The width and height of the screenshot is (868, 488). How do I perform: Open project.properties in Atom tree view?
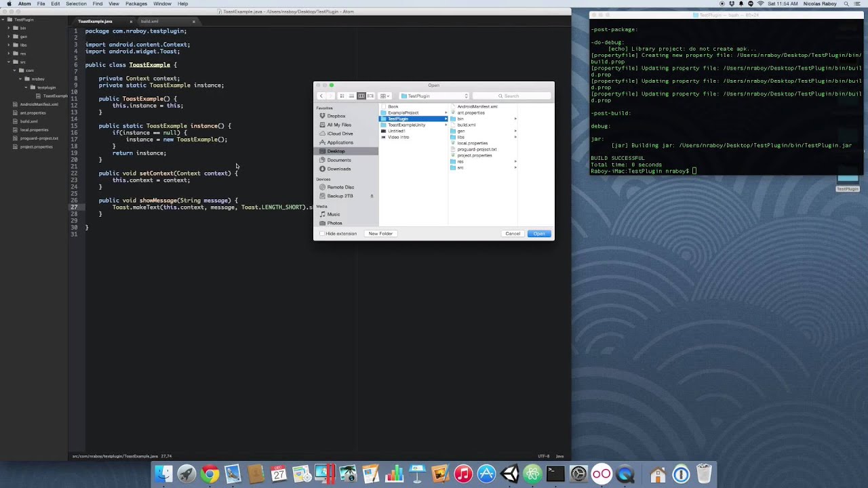coord(36,146)
